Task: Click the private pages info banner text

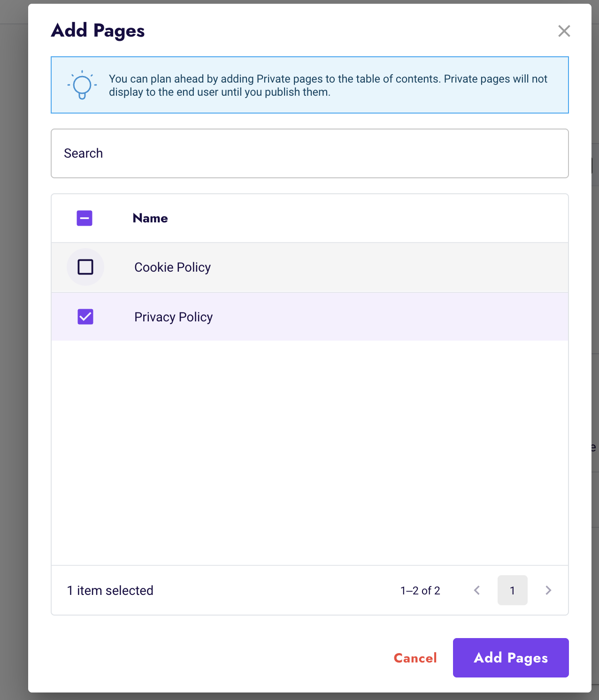Action: [x=328, y=85]
